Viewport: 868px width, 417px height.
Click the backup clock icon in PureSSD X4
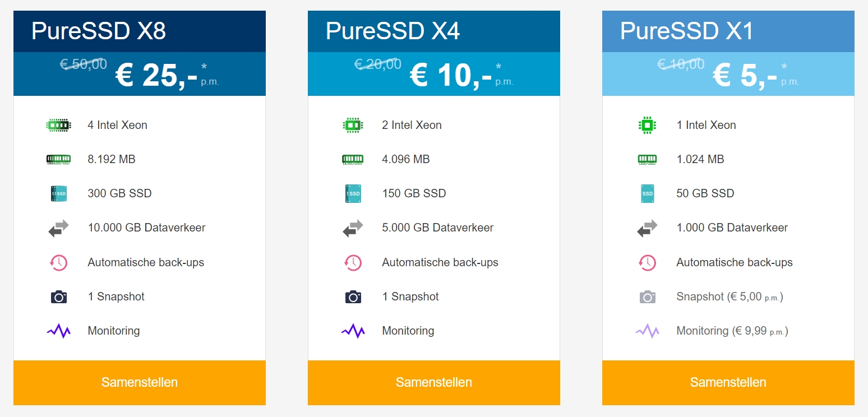(x=353, y=262)
